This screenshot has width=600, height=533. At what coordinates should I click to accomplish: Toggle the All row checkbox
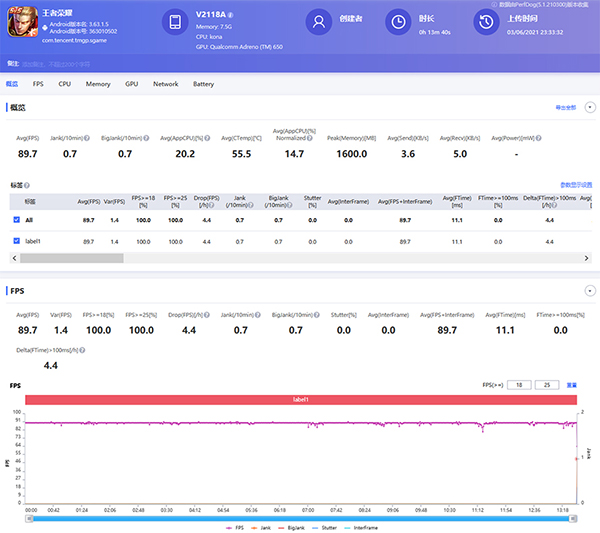click(x=16, y=218)
